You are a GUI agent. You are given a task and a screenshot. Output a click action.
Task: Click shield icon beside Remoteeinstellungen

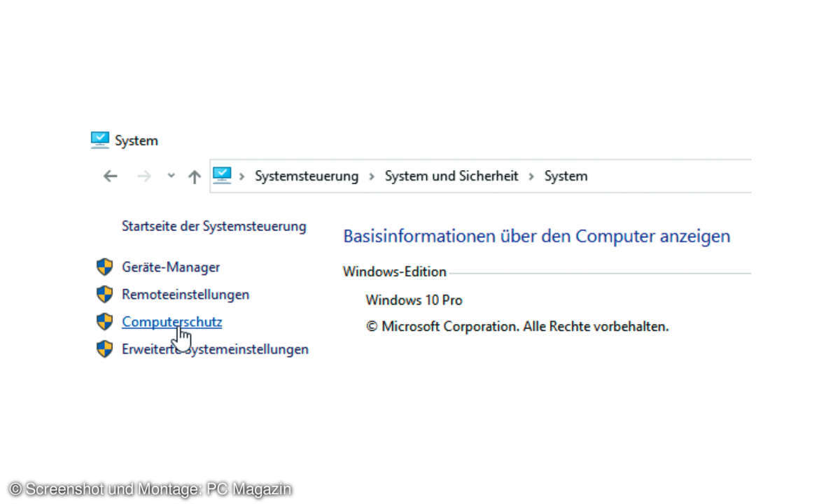click(x=104, y=294)
